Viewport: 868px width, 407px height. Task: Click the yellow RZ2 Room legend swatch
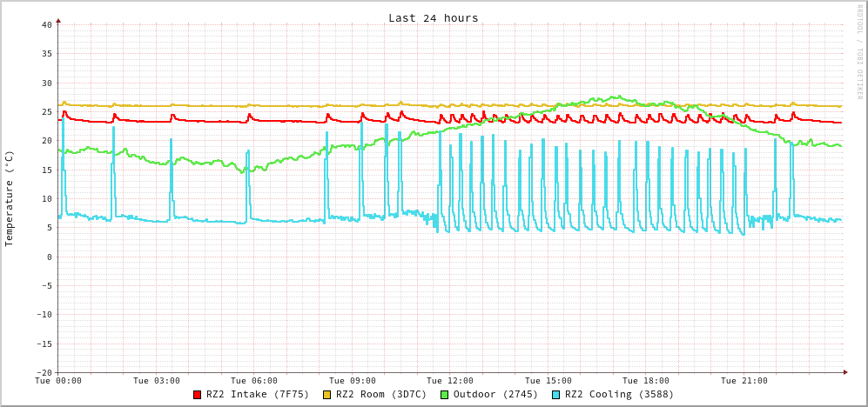327,395
